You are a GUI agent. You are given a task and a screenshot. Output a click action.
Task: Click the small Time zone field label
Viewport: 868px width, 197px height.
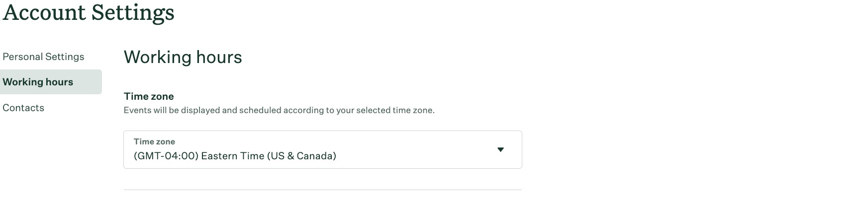click(154, 141)
